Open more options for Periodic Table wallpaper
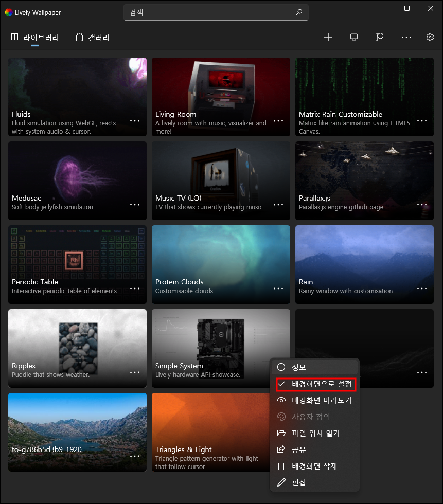 [x=135, y=289]
